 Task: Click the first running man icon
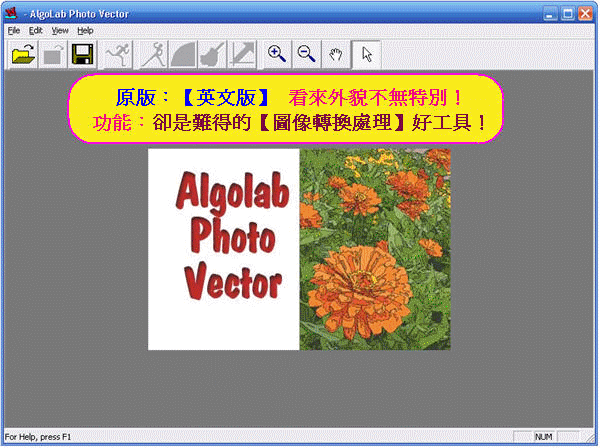pyautogui.click(x=117, y=54)
